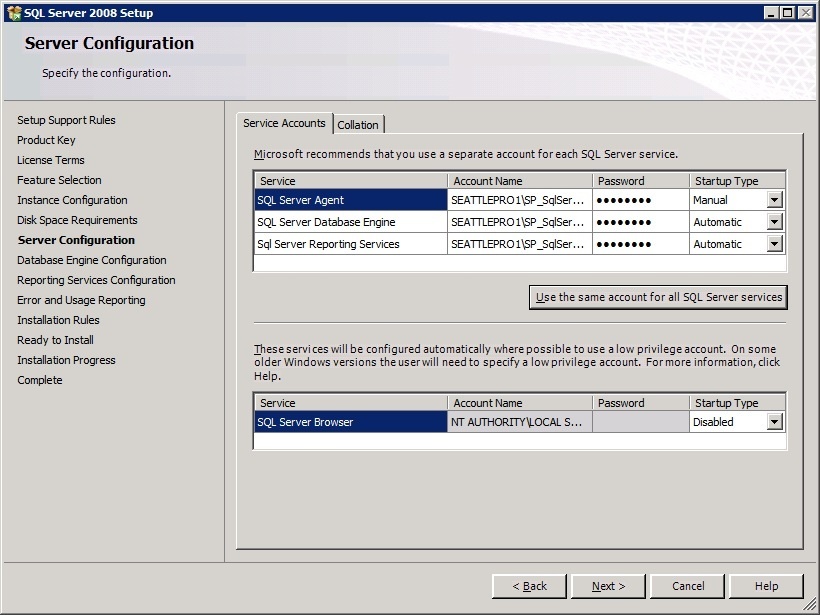The image size is (820, 615).
Task: Click the License Terms step
Action: pos(51,160)
